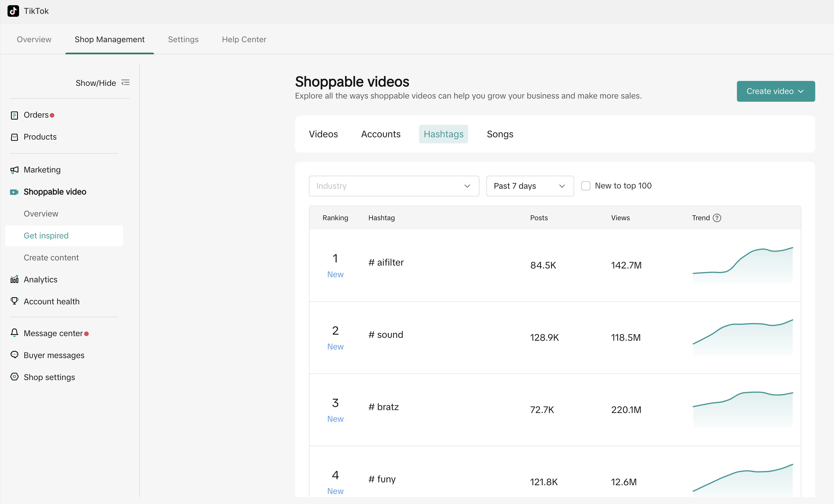Open the Help Center top menu

click(244, 40)
